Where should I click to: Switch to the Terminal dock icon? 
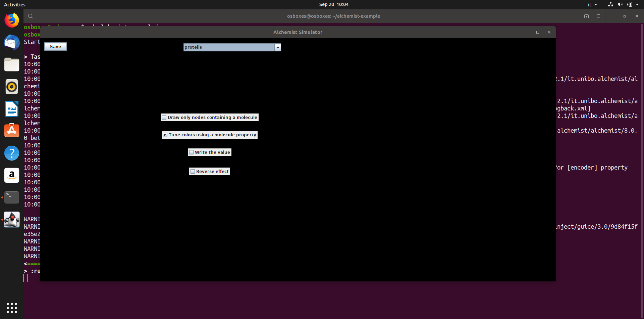tap(12, 197)
